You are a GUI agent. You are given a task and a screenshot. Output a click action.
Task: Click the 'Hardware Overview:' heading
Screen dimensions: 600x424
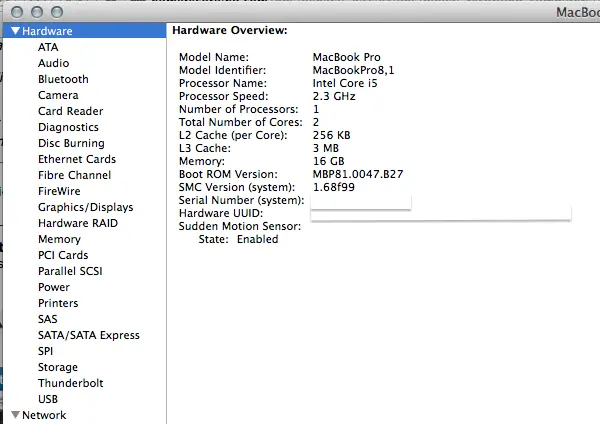point(230,30)
